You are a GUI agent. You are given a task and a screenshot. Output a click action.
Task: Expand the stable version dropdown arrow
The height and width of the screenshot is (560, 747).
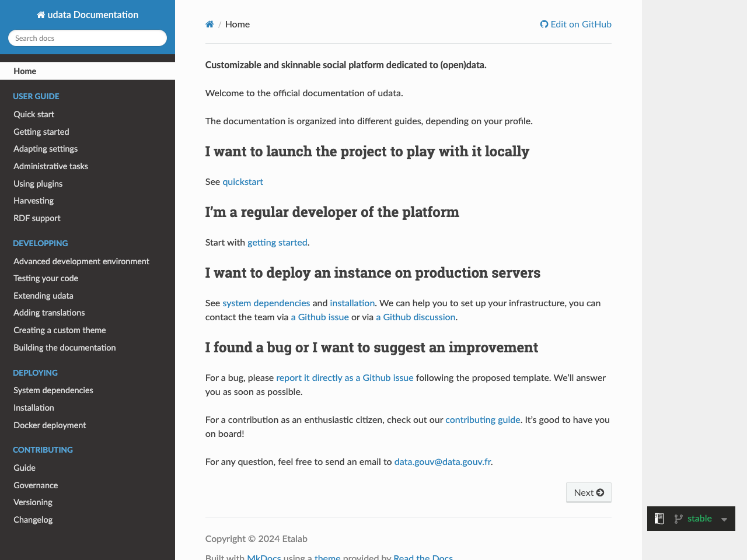coord(724,519)
